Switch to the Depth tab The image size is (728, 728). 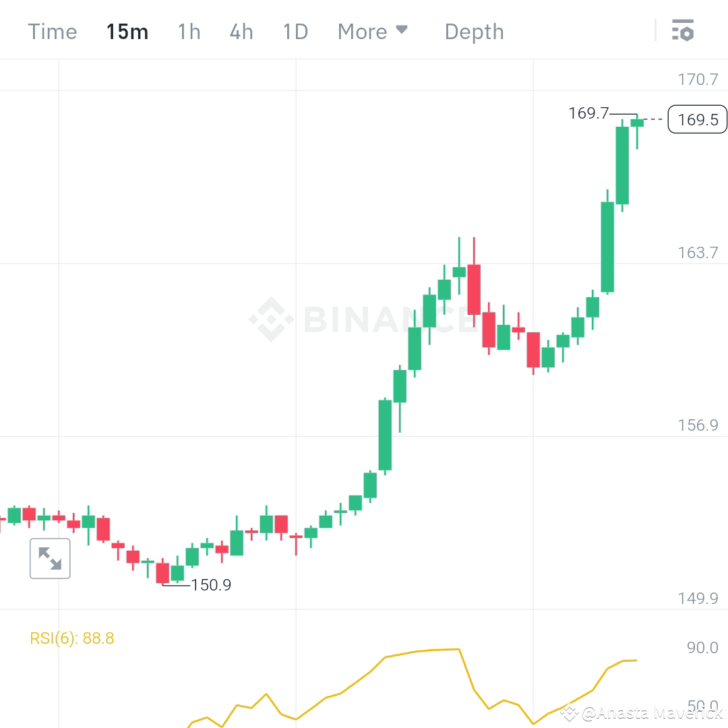474,31
